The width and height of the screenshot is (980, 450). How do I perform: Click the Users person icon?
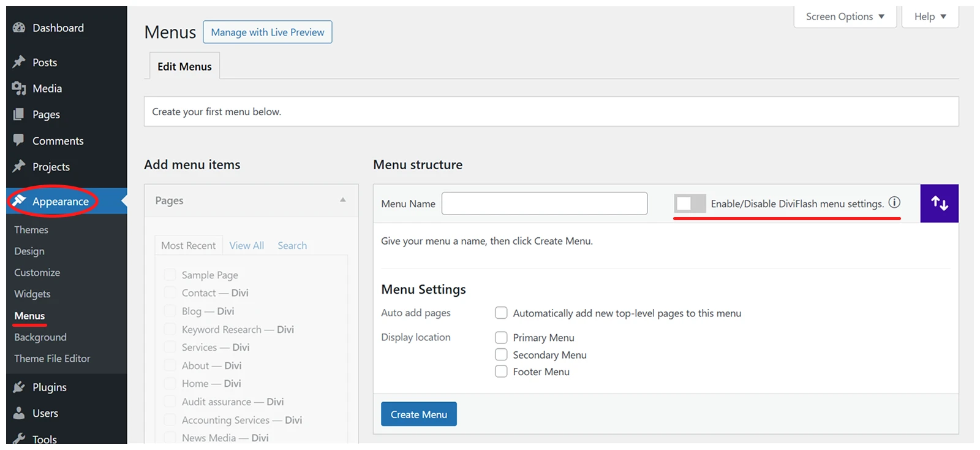point(19,413)
